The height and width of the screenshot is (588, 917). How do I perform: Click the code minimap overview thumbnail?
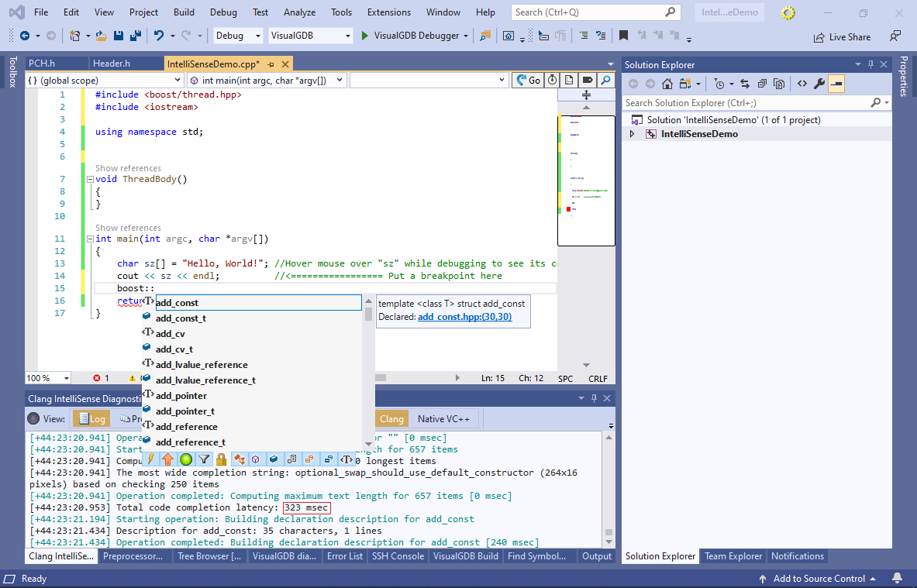(x=586, y=181)
